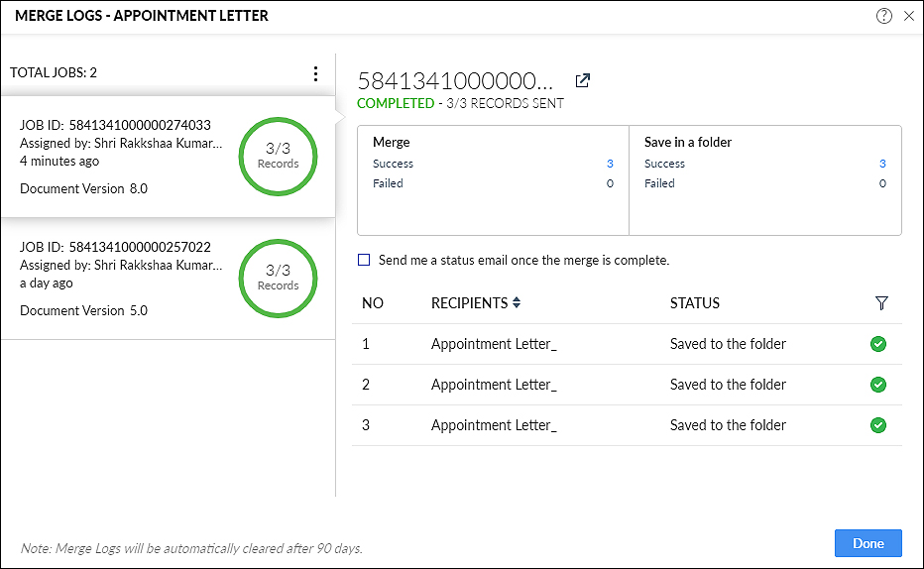This screenshot has height=569, width=924.
Task: Click the green checkmark for recipient 2
Action: pos(878,385)
